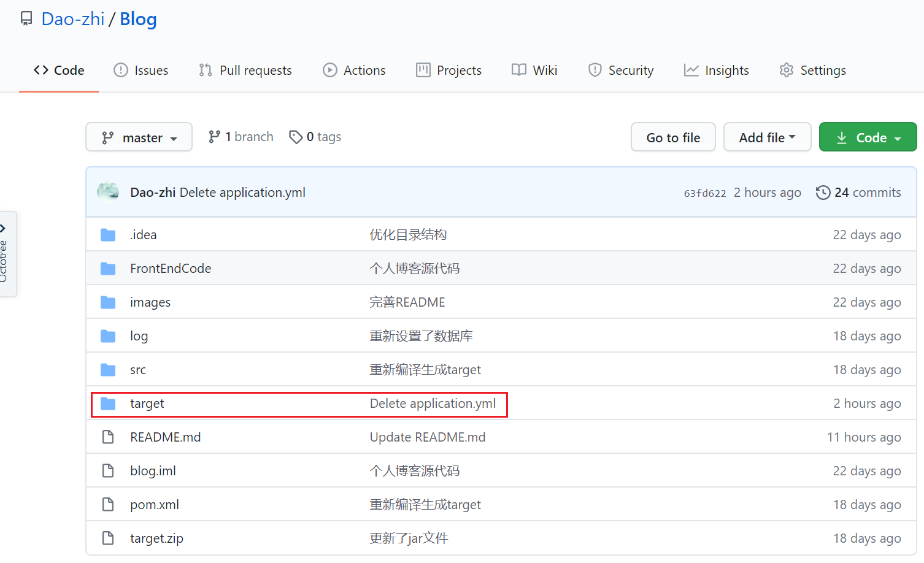
Task: Open the Pull requests tab
Action: click(245, 71)
